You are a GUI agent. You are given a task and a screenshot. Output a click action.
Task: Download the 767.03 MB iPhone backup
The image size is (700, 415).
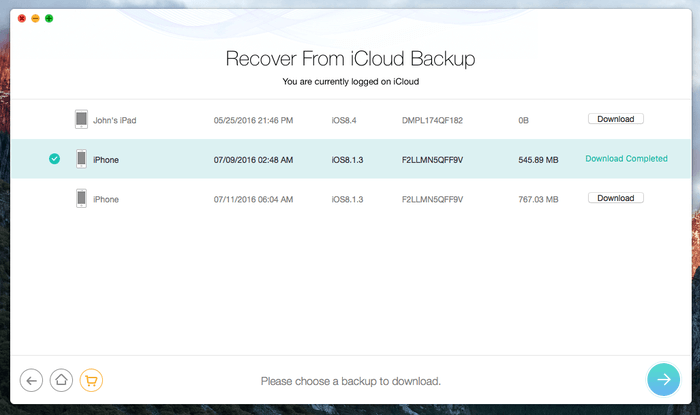(616, 198)
